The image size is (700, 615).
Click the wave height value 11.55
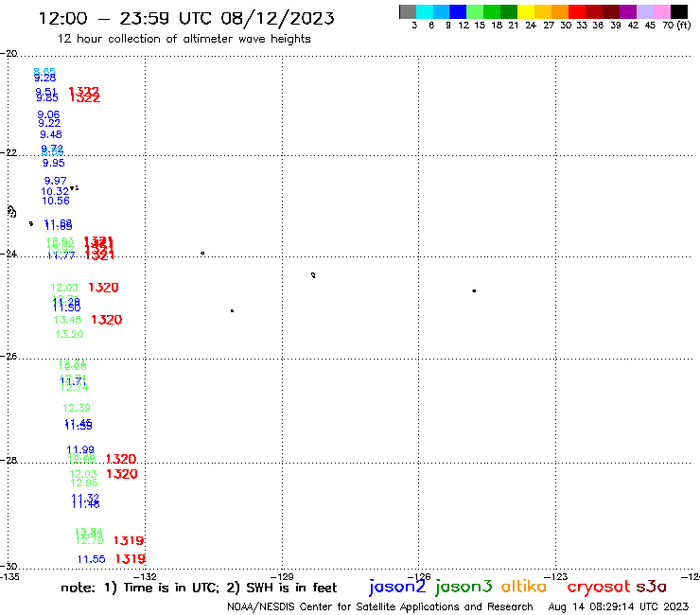pos(92,559)
